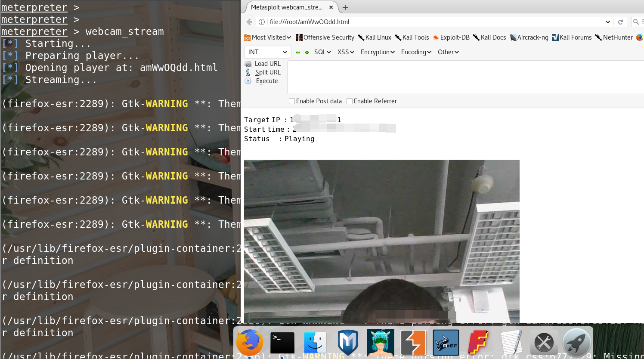Open the rocket launcher dock icon
Viewport: 644px width, 359px height.
point(576,343)
